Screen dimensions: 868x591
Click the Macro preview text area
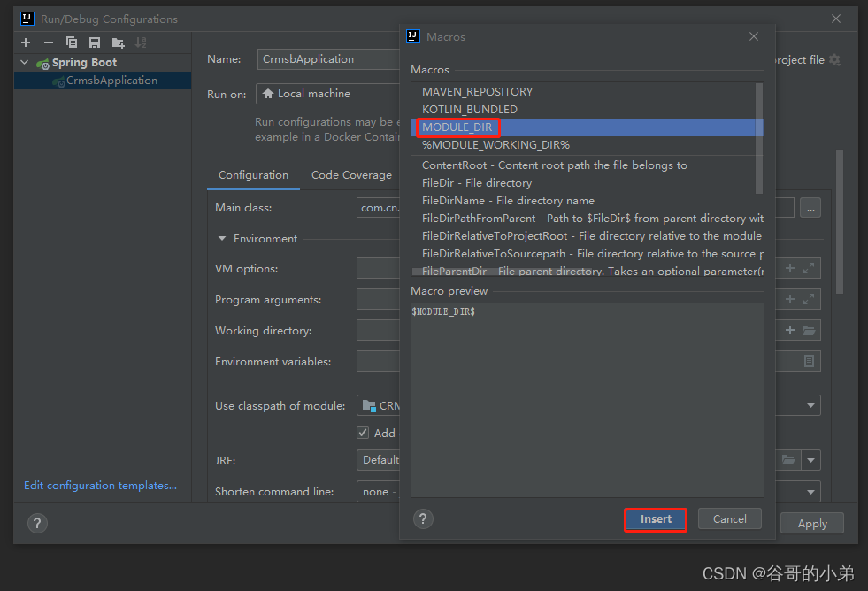(588, 400)
